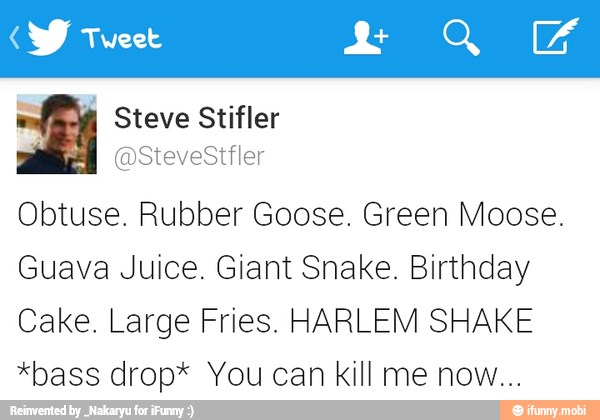Click "Guava Juice." in the tweet
The height and width of the screenshot is (420, 600).
coord(102,270)
